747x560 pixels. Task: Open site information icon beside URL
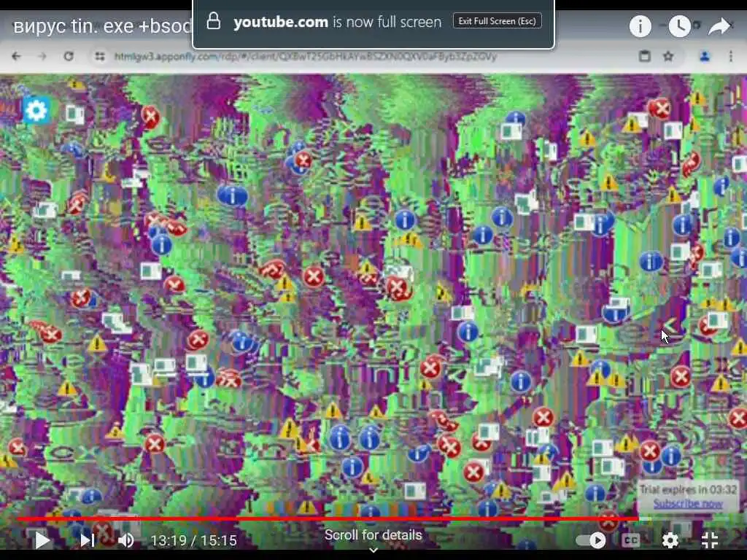99,56
